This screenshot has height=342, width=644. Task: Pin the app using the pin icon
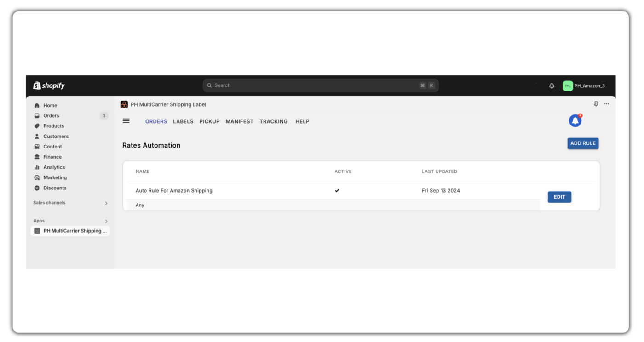(596, 104)
